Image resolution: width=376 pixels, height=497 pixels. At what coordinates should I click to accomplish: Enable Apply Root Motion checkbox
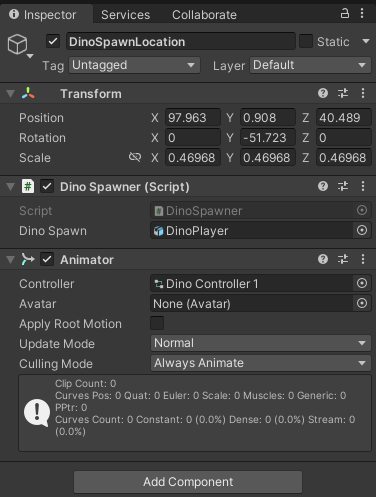(157, 323)
